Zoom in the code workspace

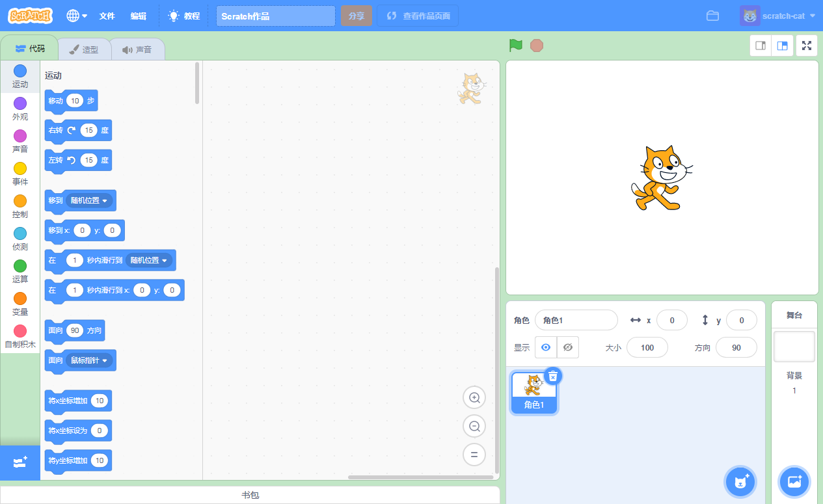point(474,397)
